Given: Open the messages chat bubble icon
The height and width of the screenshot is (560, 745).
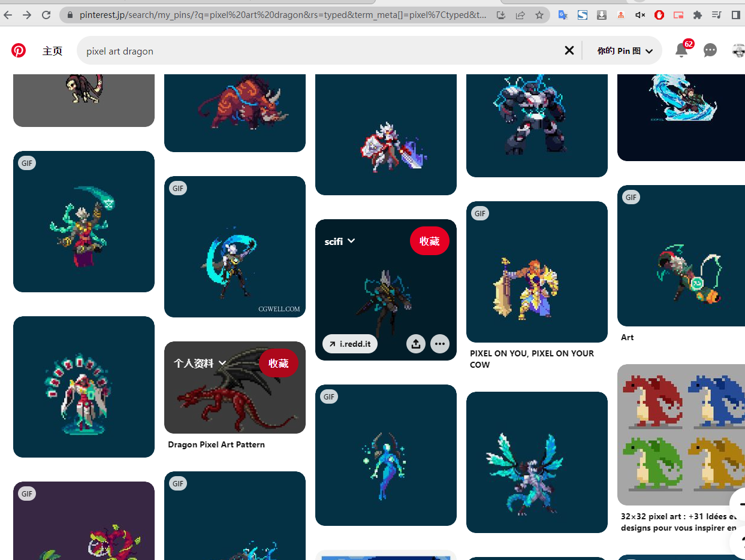Looking at the screenshot, I should pos(710,50).
